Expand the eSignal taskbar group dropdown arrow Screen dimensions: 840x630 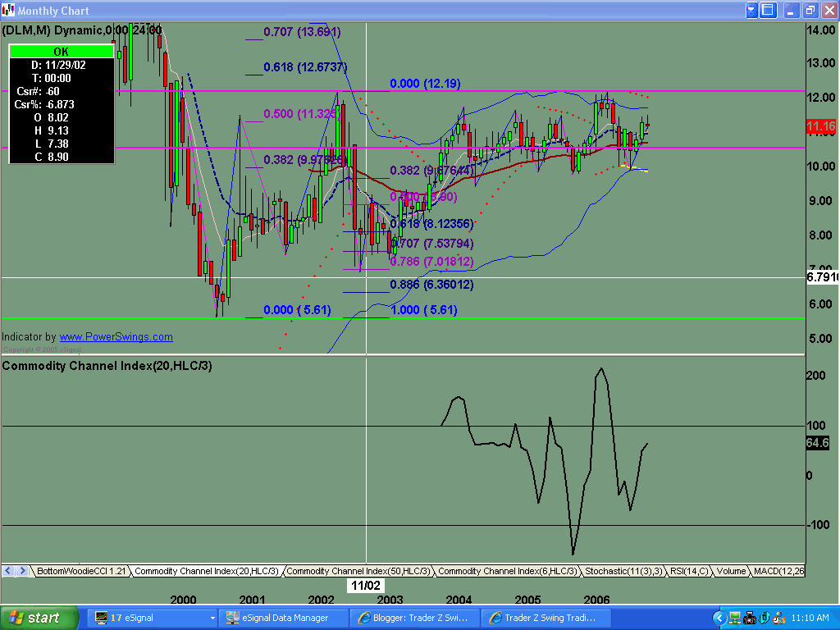[x=212, y=619]
